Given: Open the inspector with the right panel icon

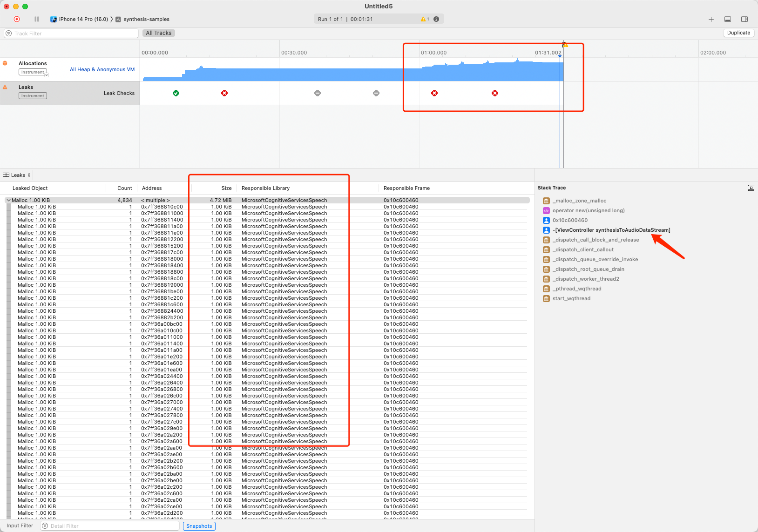Looking at the screenshot, I should (744, 19).
